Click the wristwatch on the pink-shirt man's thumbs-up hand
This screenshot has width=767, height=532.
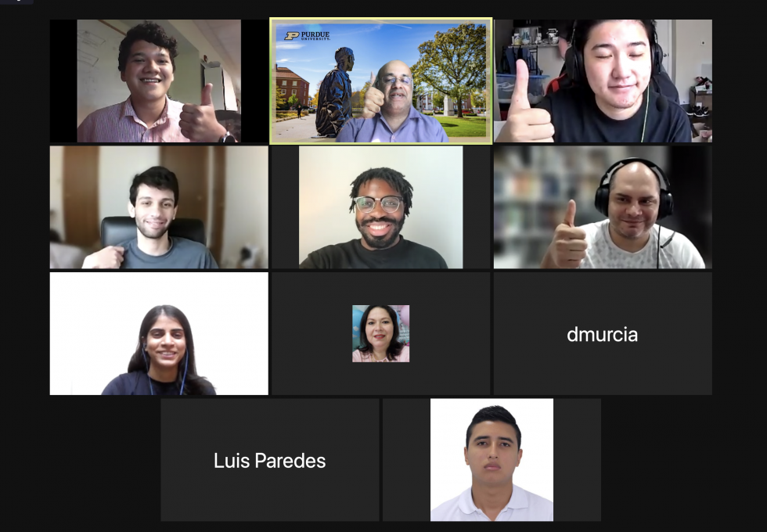point(228,138)
